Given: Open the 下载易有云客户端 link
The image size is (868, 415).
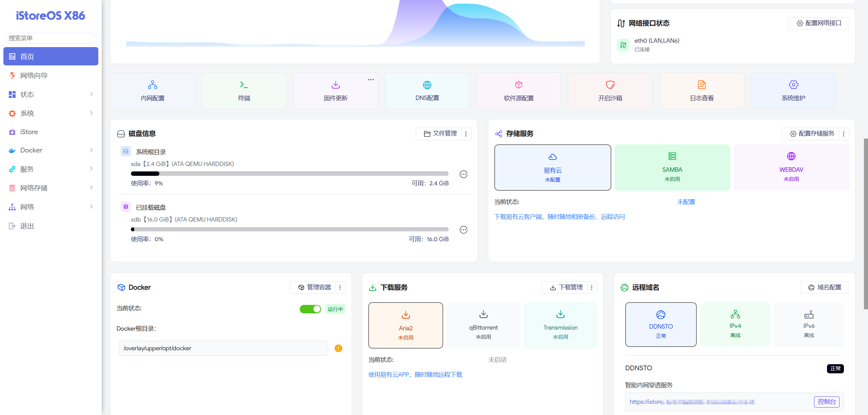Looking at the screenshot, I should [559, 217].
